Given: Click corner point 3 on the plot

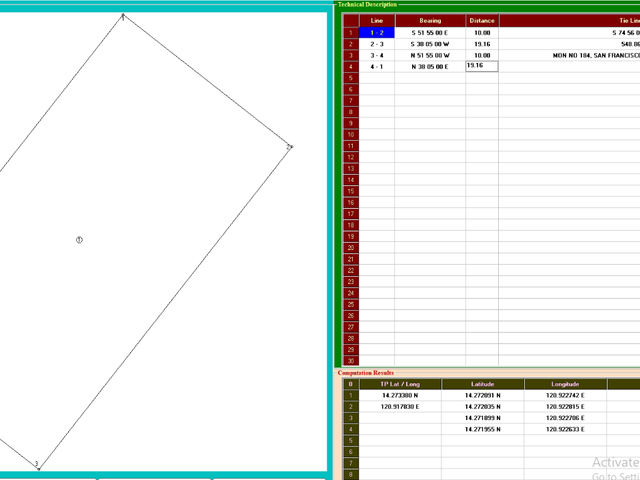Looking at the screenshot, I should 37,465.
